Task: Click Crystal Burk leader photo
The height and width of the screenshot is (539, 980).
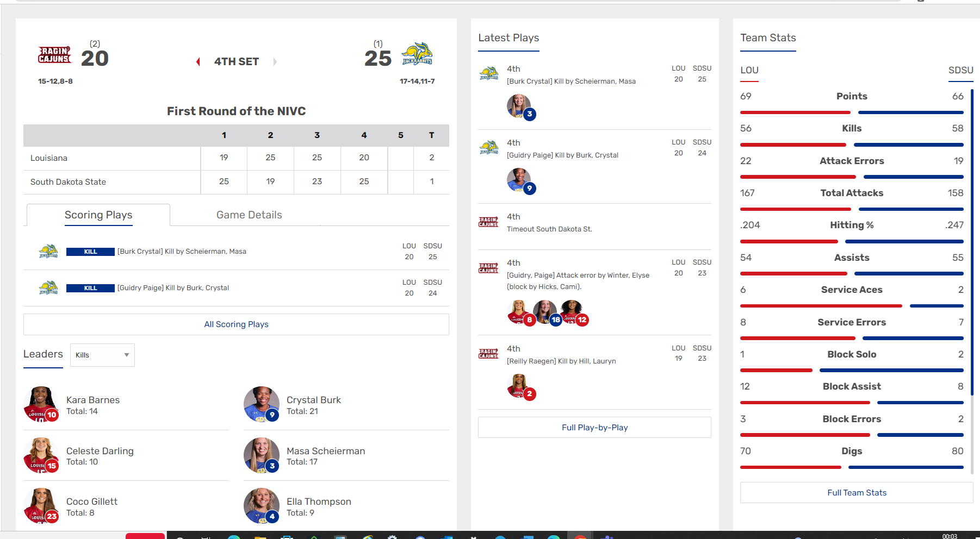Action: point(261,404)
